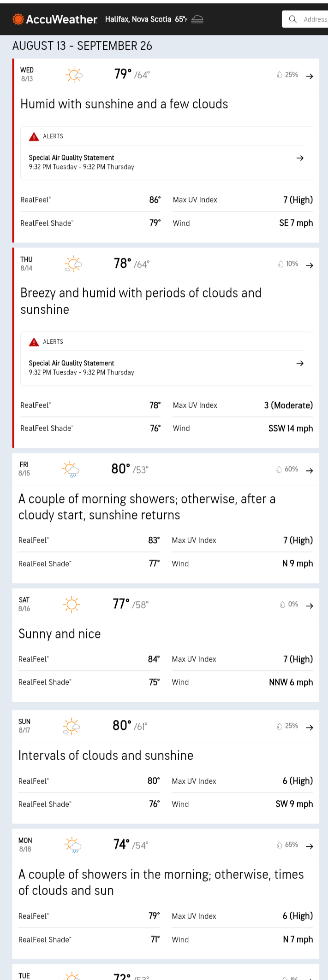This screenshot has height=980, width=328.
Task: Open Thursday's Special Air Quality Statement arrow
Action: [x=300, y=363]
